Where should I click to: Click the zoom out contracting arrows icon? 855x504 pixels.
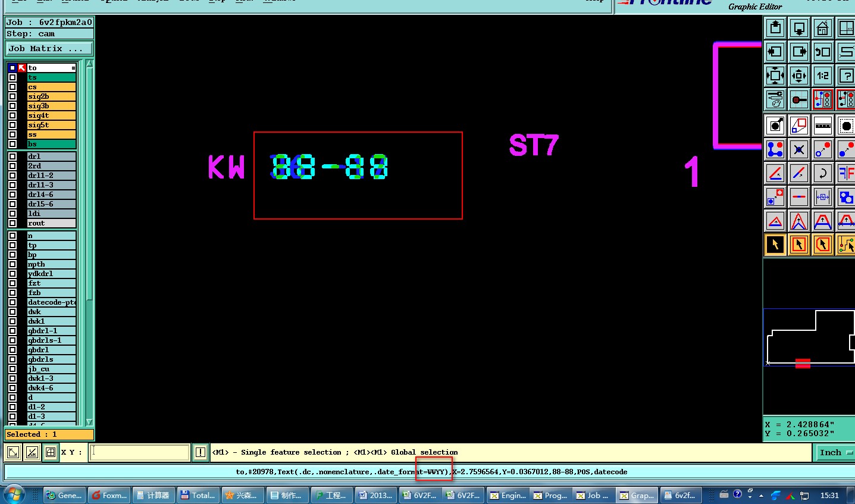coord(799,76)
